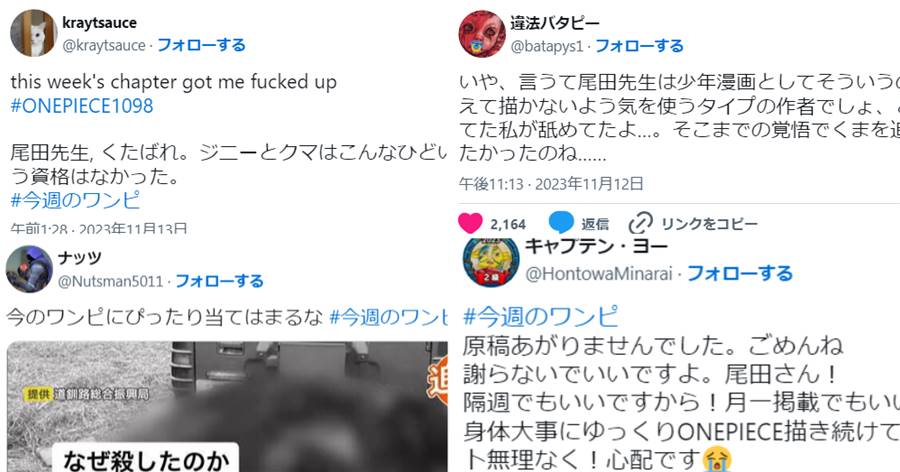Image resolution: width=900 pixels, height=472 pixels.
Task: Open キャプテン・ヨー badge avatar
Action: tap(491, 261)
